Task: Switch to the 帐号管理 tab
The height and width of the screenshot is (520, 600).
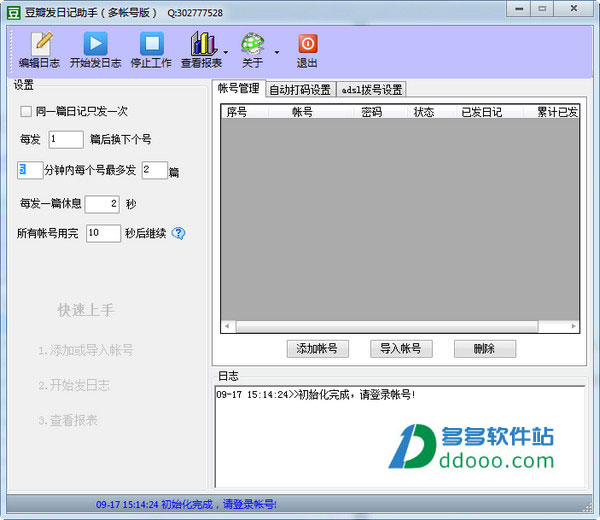Action: point(238,88)
